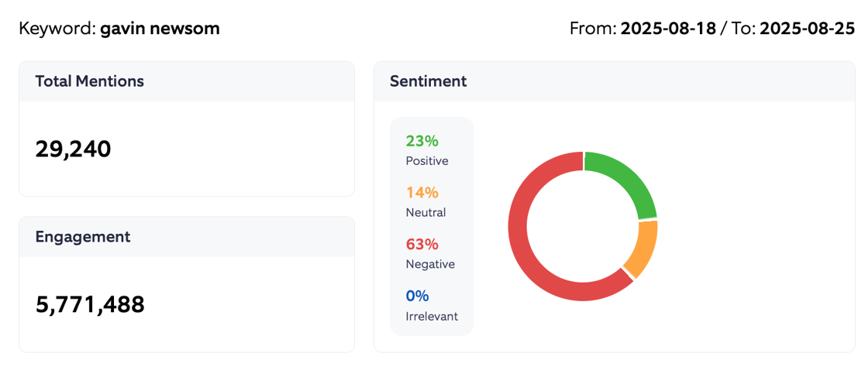Click the Sentiment panel header
Viewport: 868px width, 367px height.
(x=428, y=81)
